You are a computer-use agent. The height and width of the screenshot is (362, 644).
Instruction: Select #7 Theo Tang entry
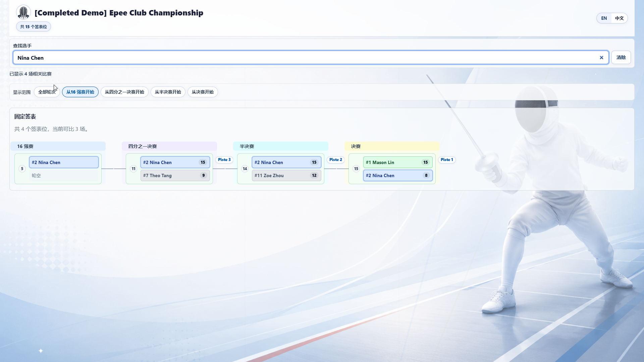tap(175, 175)
